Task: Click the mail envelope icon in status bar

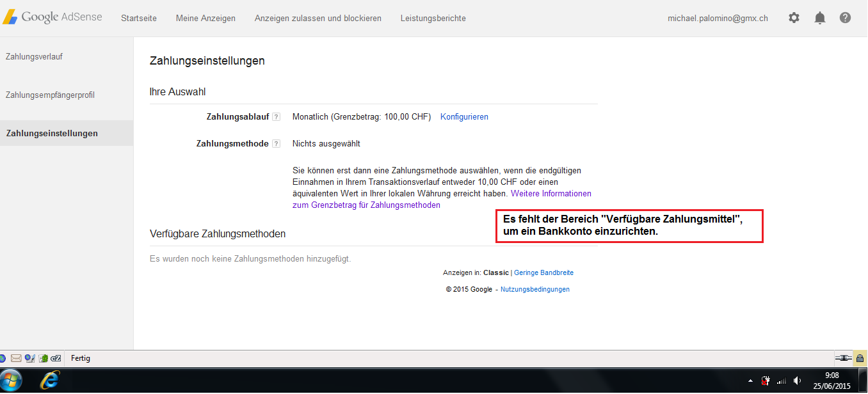Action: pos(16,358)
